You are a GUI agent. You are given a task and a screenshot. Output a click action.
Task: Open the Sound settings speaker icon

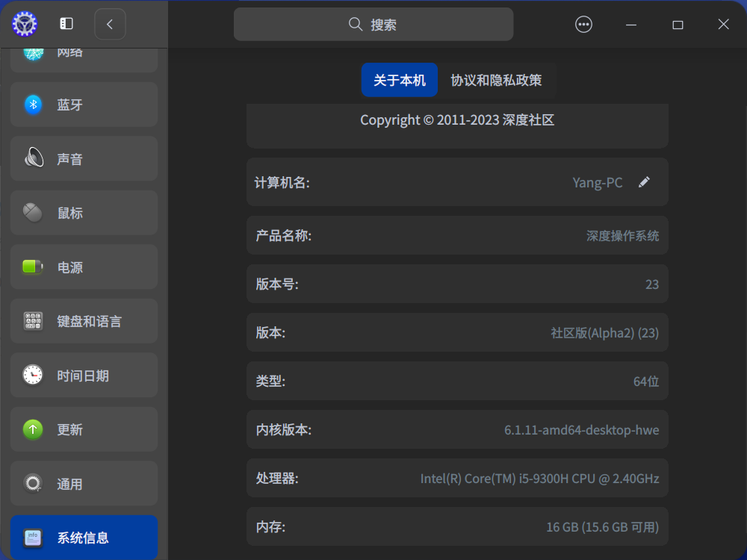(x=33, y=158)
